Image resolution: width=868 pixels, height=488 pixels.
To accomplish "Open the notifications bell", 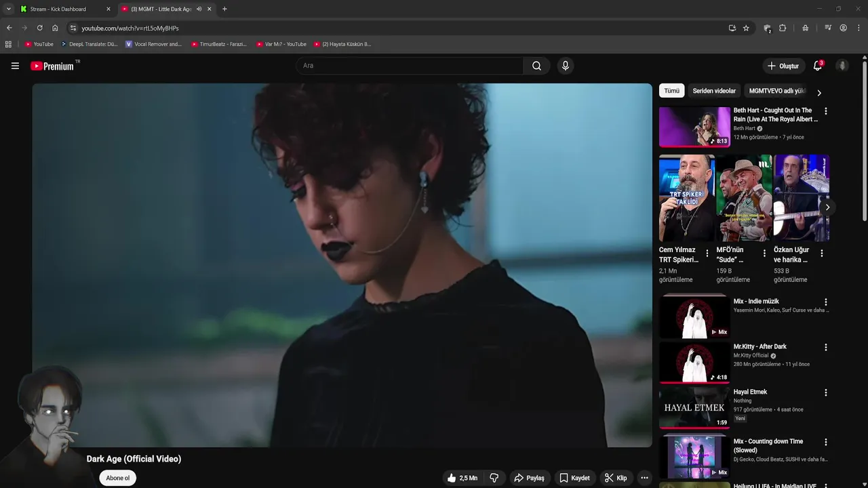I will tap(818, 66).
